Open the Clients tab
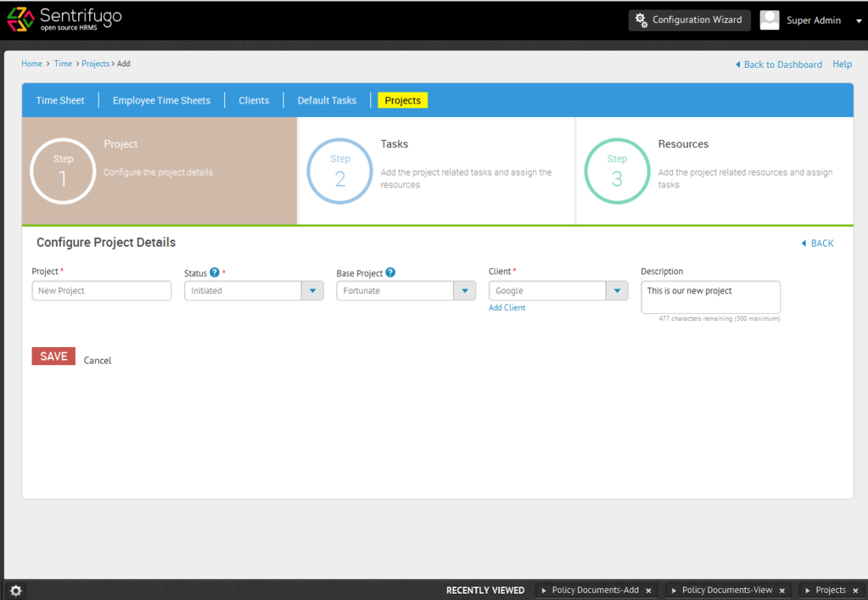The width and height of the screenshot is (868, 600). click(x=254, y=100)
